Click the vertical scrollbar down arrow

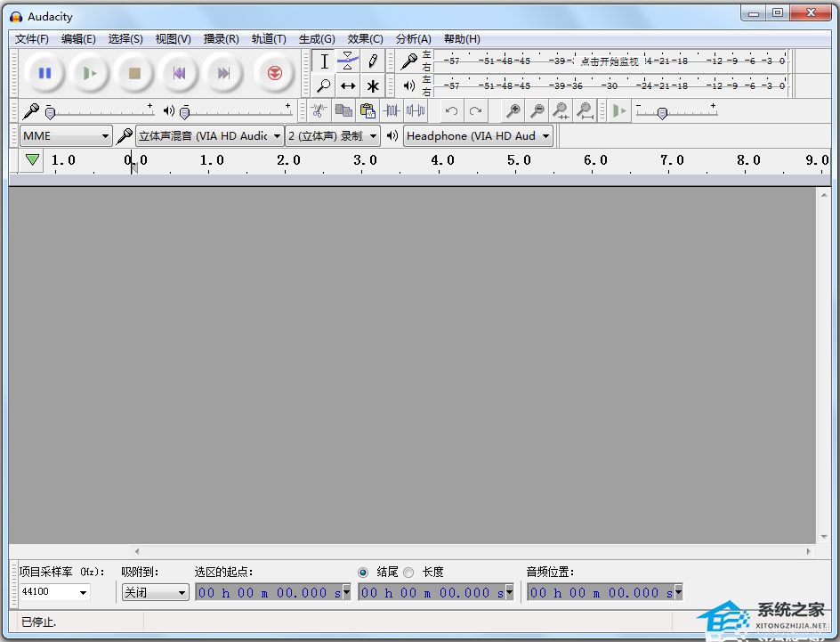[x=823, y=537]
